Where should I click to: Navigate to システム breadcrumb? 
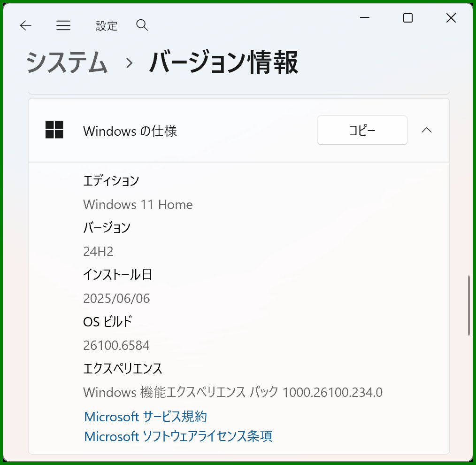(x=67, y=62)
